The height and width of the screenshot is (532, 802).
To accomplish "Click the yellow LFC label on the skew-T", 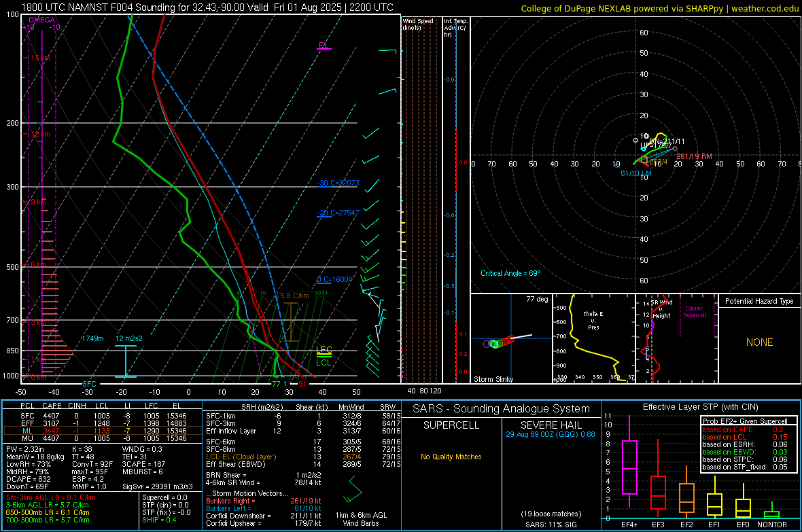I will click(x=324, y=350).
